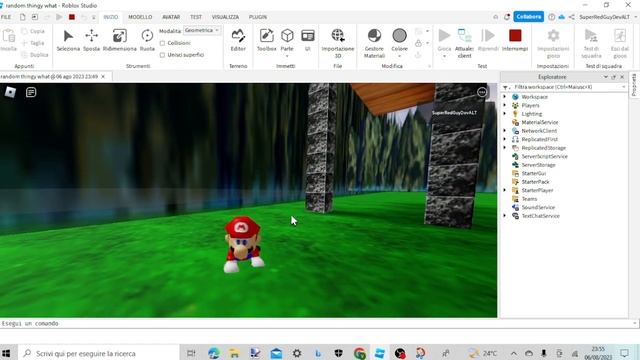The image size is (640, 360).
Task: Expand the Workspace node
Action: click(x=504, y=97)
